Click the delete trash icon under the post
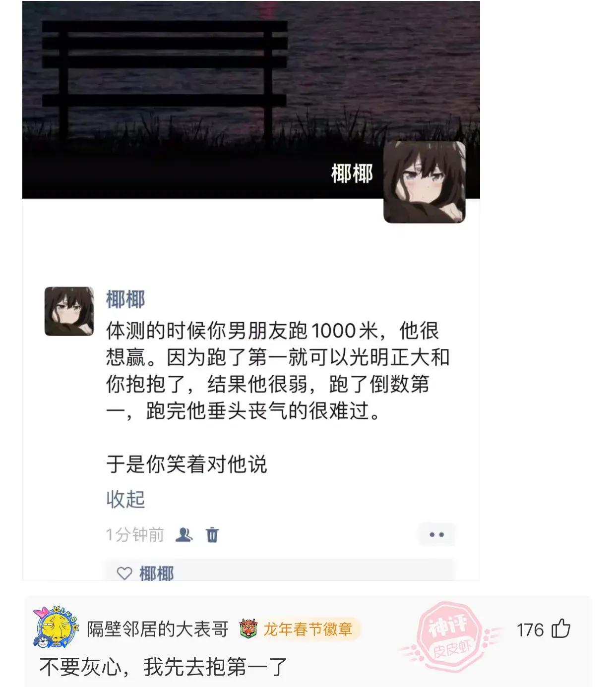This screenshot has height=687, width=616. click(212, 535)
